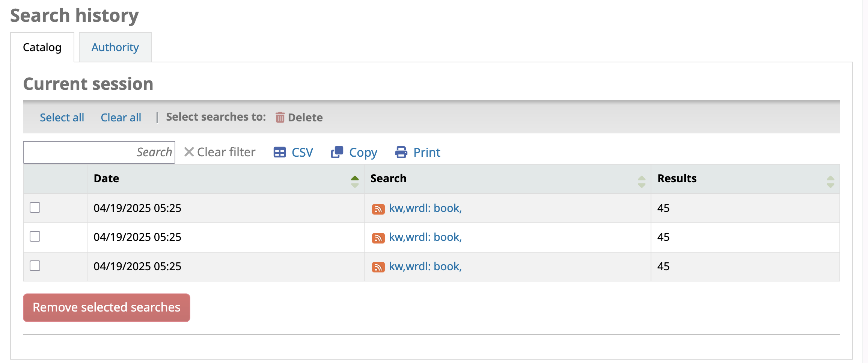This screenshot has width=868, height=363.
Task: Click the trash can Delete icon
Action: pos(280,118)
